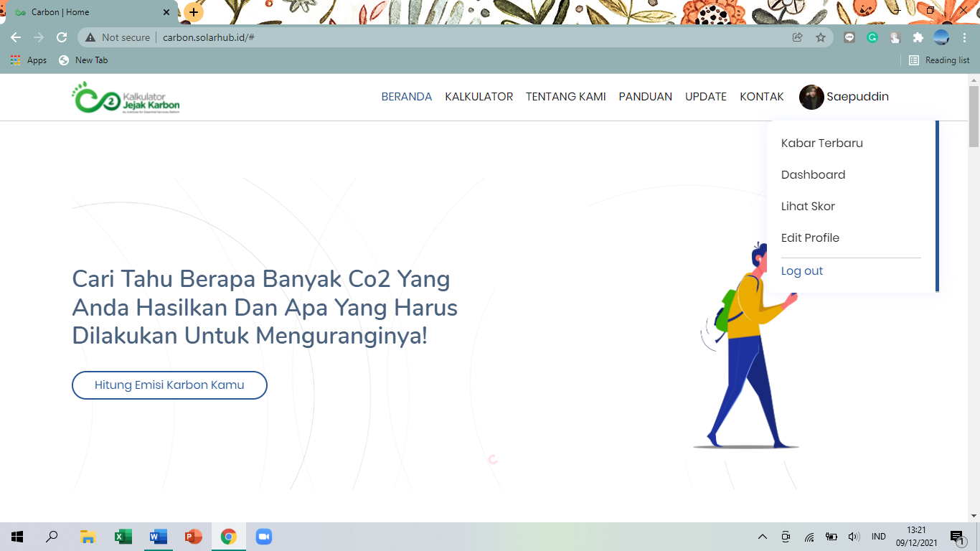Screen dimensions: 980x551
Task: Log out from the account
Action: click(802, 271)
